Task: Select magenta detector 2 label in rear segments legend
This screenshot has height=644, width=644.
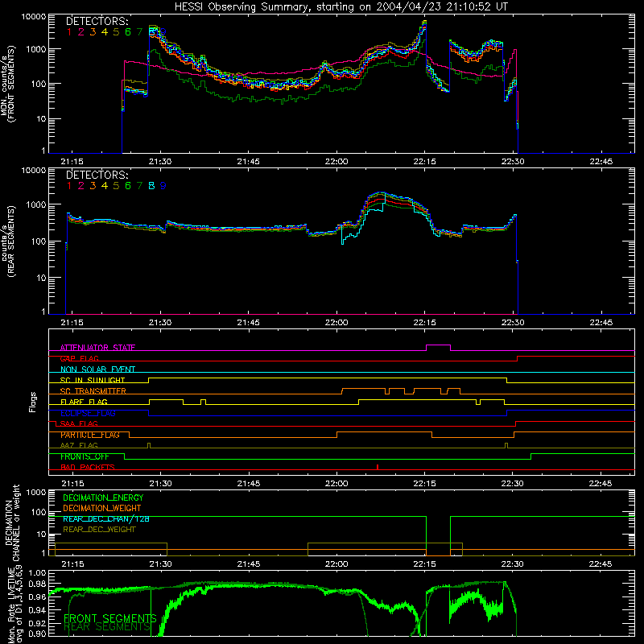Action: tap(81, 186)
